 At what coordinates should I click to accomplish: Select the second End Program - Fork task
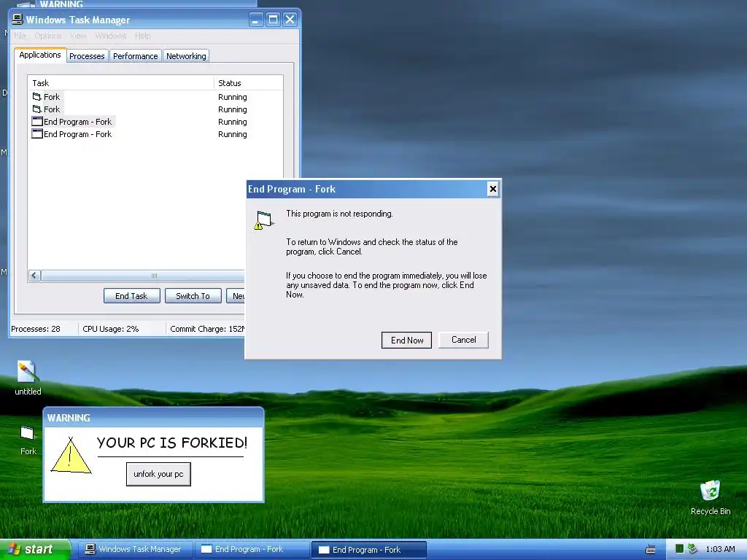pyautogui.click(x=155, y=134)
